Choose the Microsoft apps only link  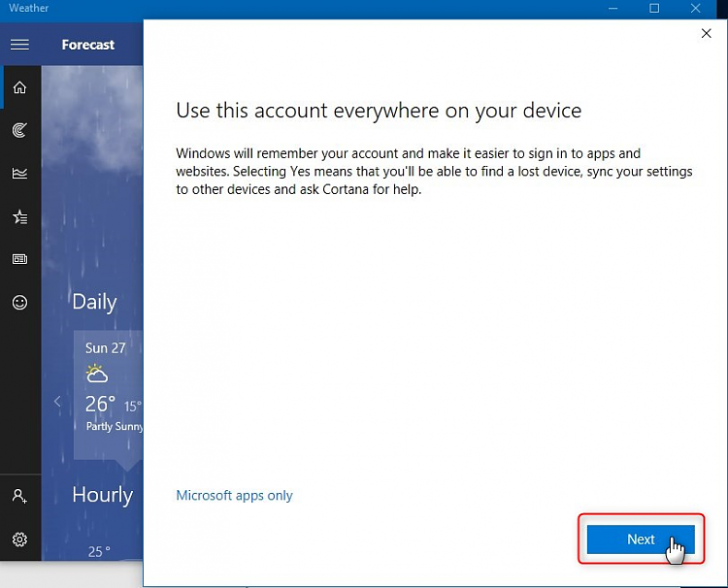235,496
